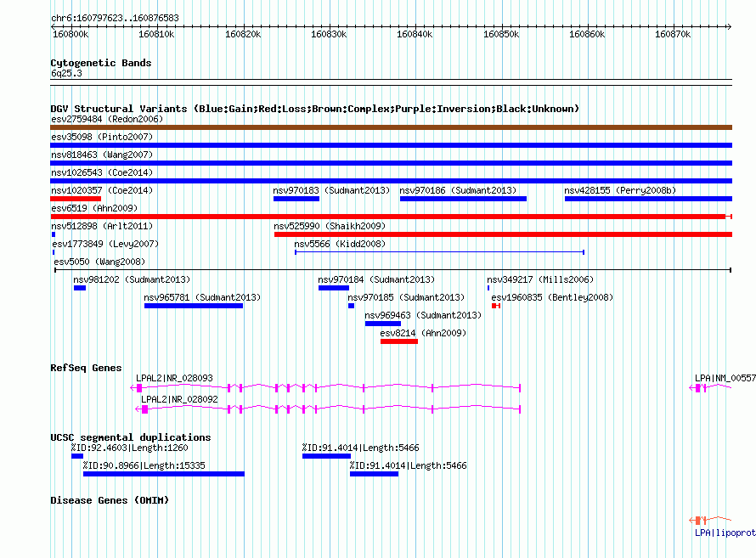The image size is (756, 558).
Task: Select the Disease Genes (OMIM) heading
Action: click(x=110, y=500)
